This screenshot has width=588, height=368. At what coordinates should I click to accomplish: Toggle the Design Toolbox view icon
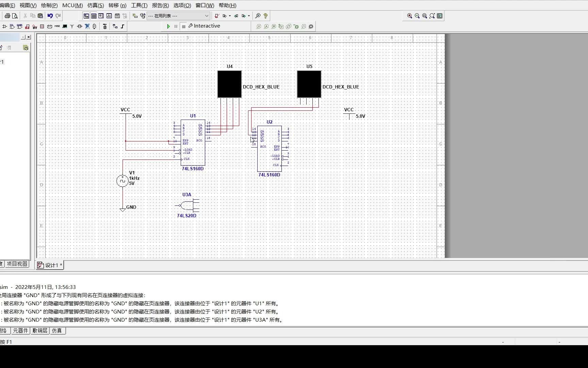click(86, 16)
